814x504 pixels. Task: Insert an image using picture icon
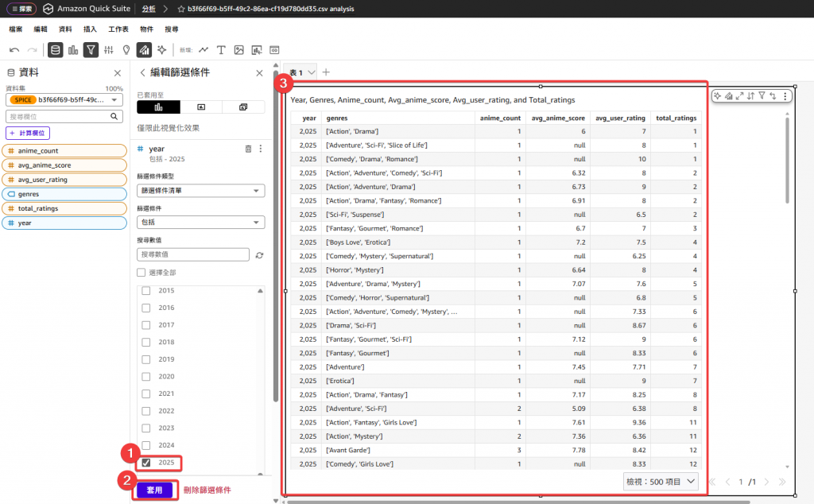point(238,50)
